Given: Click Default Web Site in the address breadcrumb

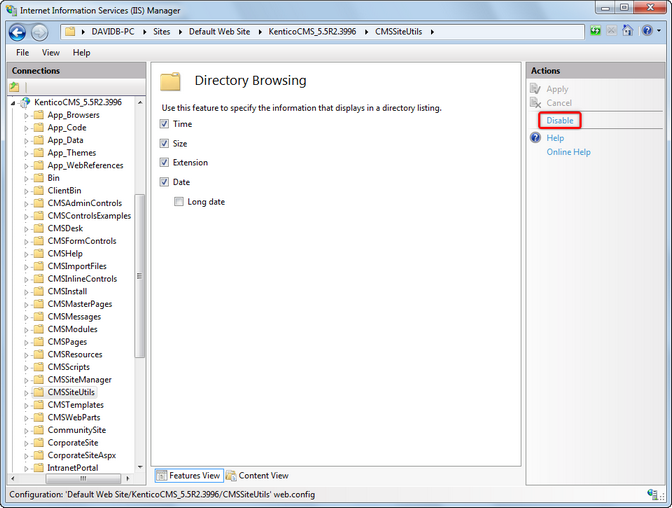Looking at the screenshot, I should [219, 32].
